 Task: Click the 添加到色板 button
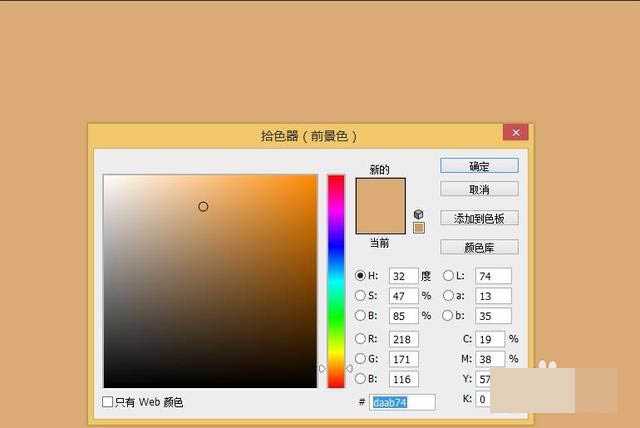coord(479,218)
